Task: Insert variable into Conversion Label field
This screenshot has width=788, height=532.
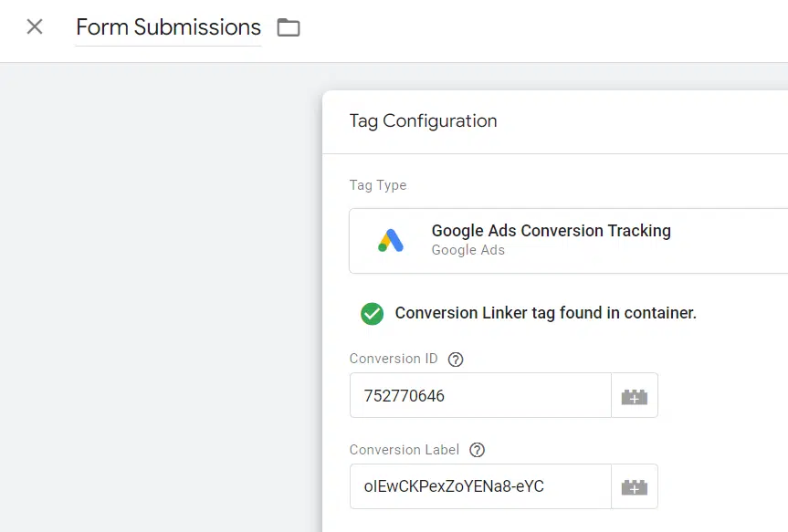Action: [635, 486]
